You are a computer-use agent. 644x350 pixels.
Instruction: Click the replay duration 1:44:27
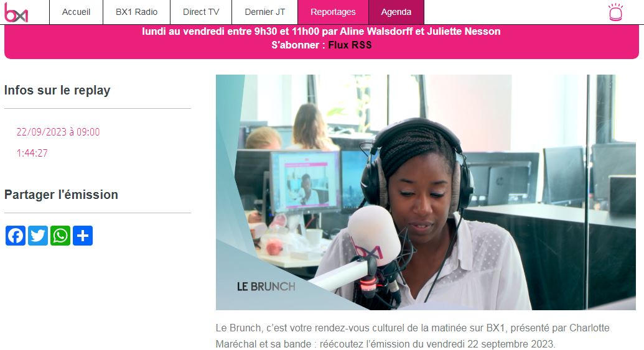pyautogui.click(x=32, y=153)
